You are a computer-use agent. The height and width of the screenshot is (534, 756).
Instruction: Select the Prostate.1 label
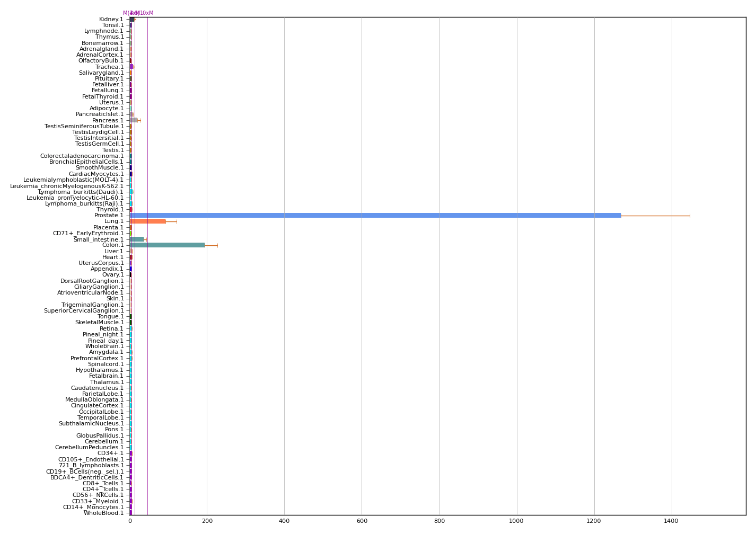[x=109, y=216]
